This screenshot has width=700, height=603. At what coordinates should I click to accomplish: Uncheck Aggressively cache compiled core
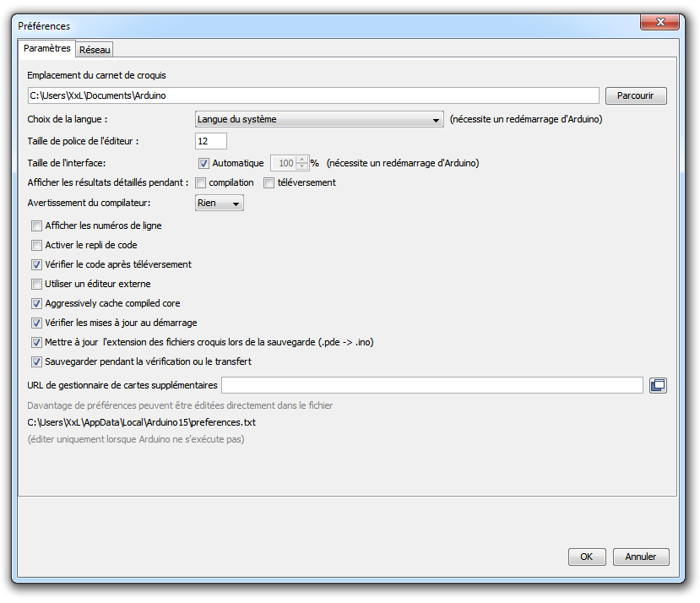point(36,304)
